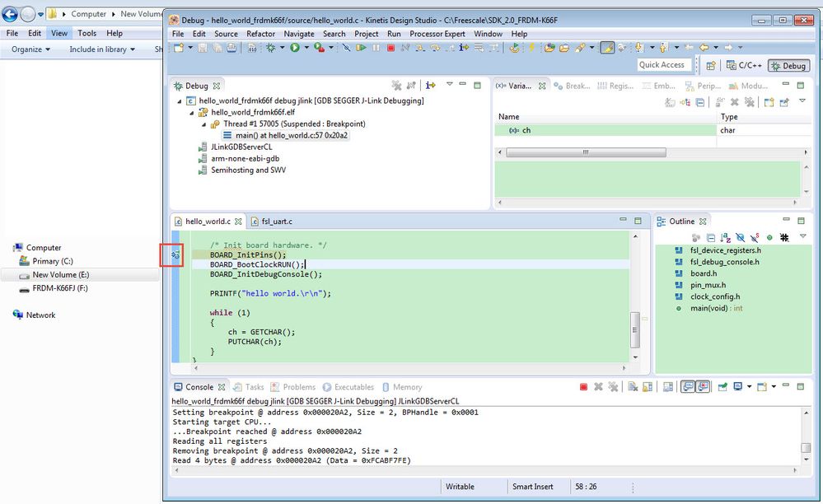Switch to the Registers view tab
The height and width of the screenshot is (504, 823).
615,86
